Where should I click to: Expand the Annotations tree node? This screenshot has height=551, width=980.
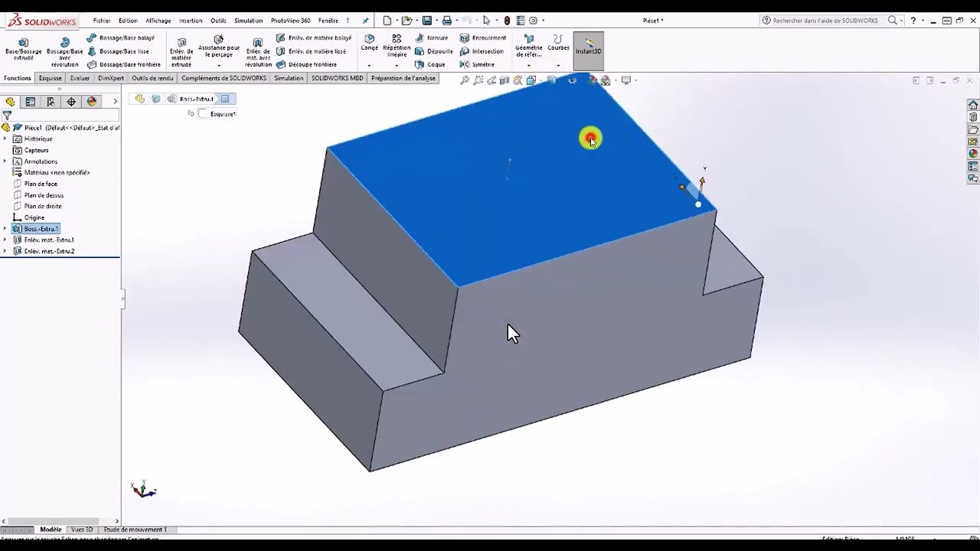(5, 161)
